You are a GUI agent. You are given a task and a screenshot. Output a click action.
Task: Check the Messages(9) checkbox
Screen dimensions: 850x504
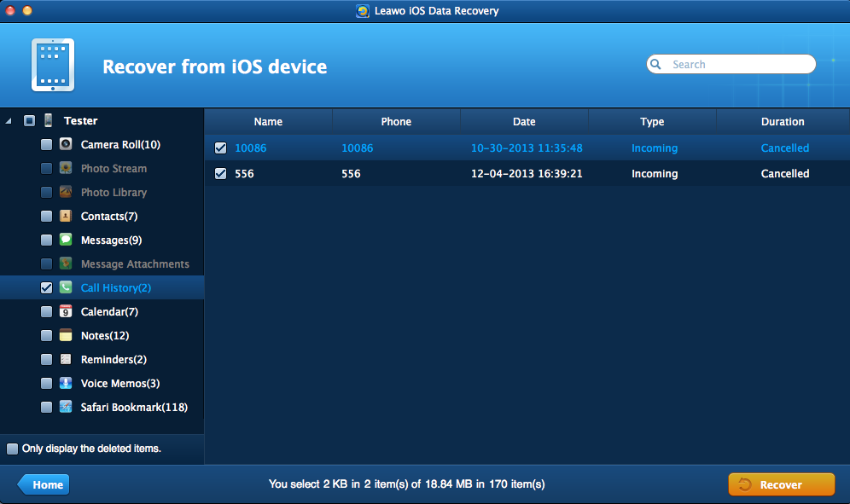47,240
